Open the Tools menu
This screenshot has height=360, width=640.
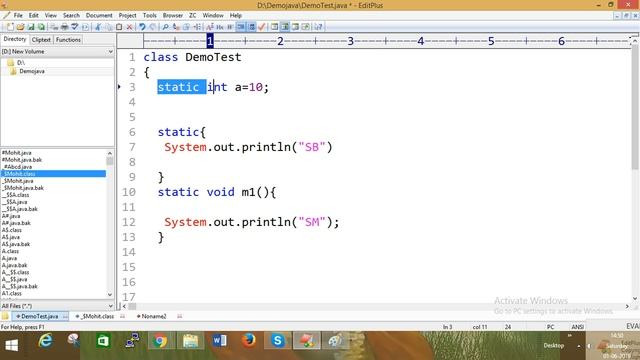point(149,16)
